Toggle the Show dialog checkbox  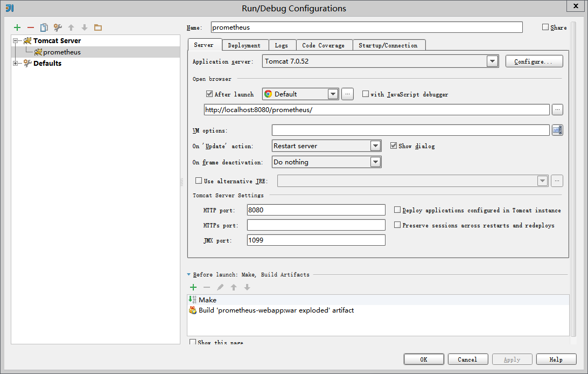point(394,146)
